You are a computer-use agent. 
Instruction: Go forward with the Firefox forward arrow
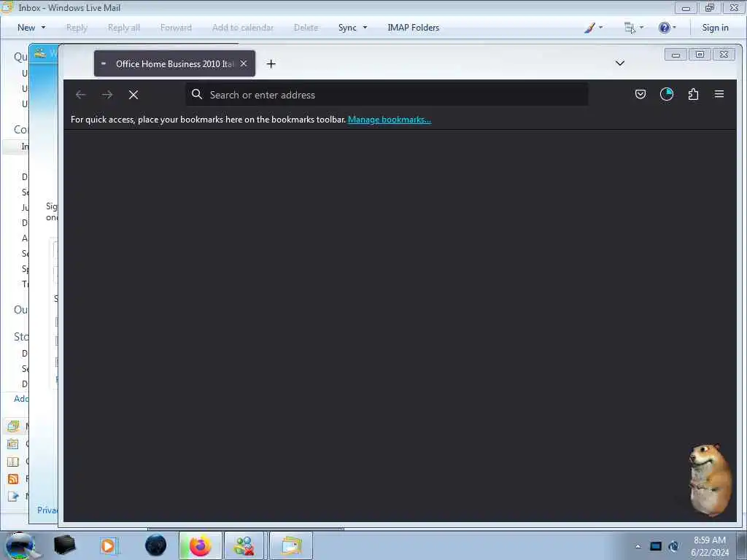coord(107,95)
